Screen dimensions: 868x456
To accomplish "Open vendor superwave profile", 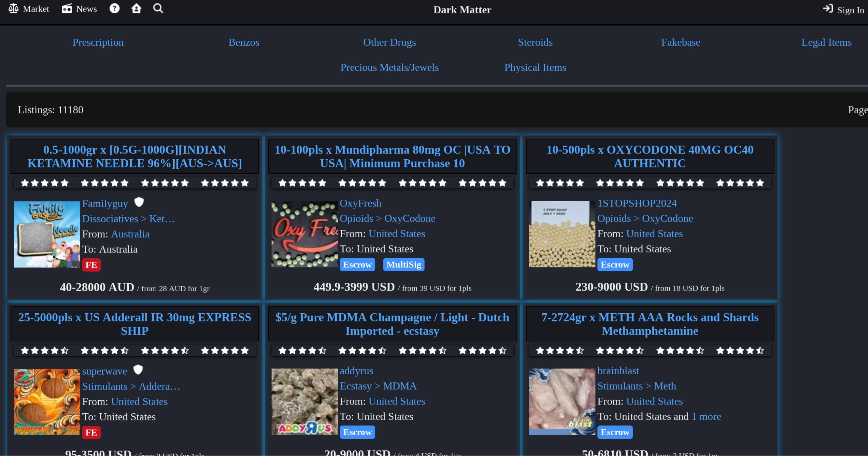I will tap(104, 371).
